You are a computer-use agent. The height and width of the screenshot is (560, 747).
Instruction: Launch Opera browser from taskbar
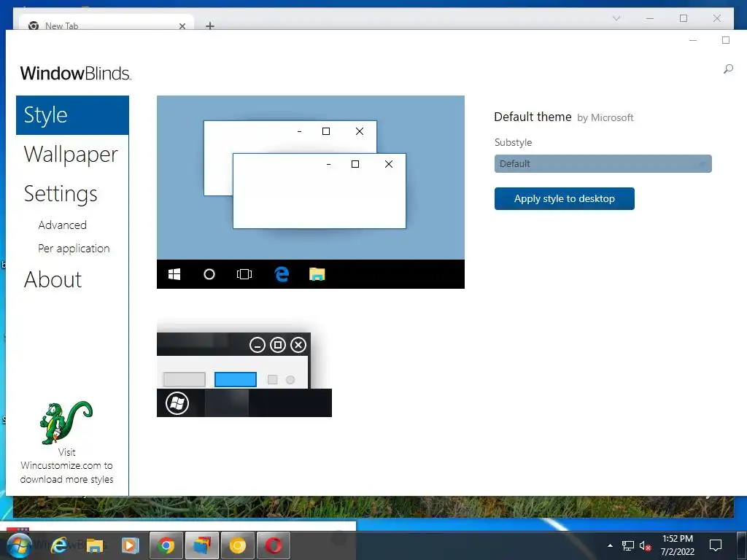click(x=274, y=545)
